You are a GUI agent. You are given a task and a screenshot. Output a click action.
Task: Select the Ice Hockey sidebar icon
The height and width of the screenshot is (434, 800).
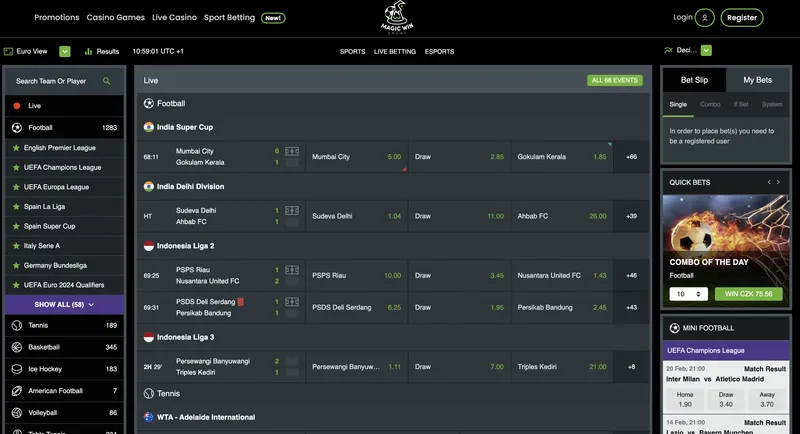(x=16, y=369)
